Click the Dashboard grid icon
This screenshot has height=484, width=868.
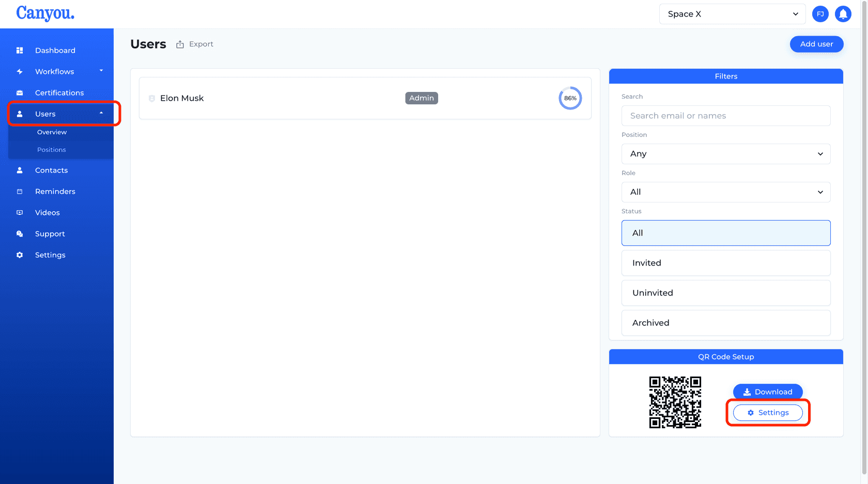click(20, 51)
